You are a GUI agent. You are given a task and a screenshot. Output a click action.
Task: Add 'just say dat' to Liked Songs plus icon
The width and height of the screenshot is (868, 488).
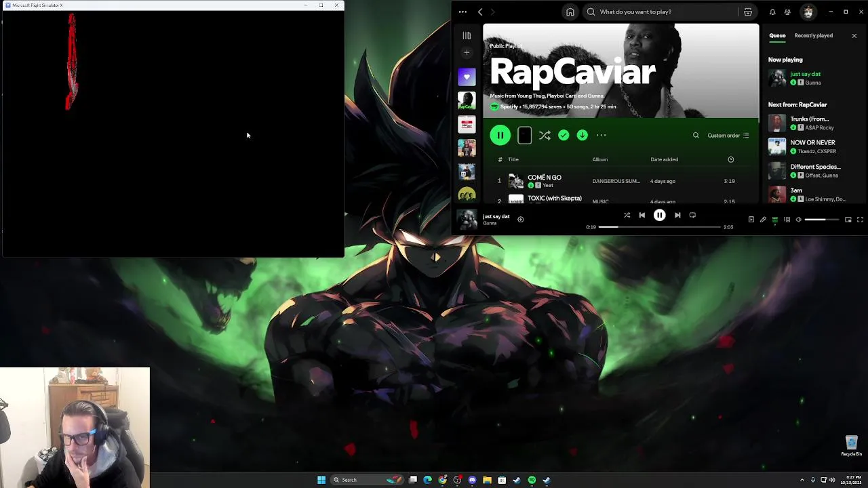tap(520, 220)
